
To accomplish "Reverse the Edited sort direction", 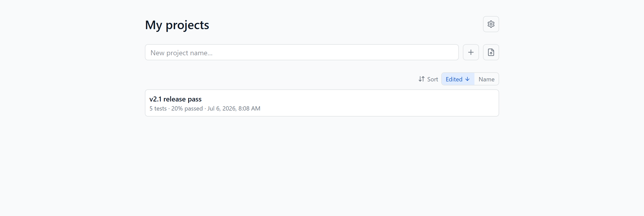I will pyautogui.click(x=458, y=79).
